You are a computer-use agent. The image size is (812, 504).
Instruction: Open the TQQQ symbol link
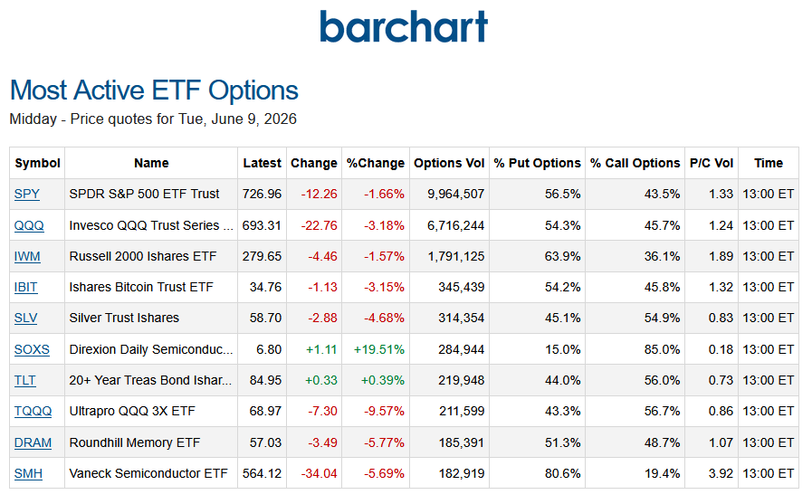(x=33, y=412)
